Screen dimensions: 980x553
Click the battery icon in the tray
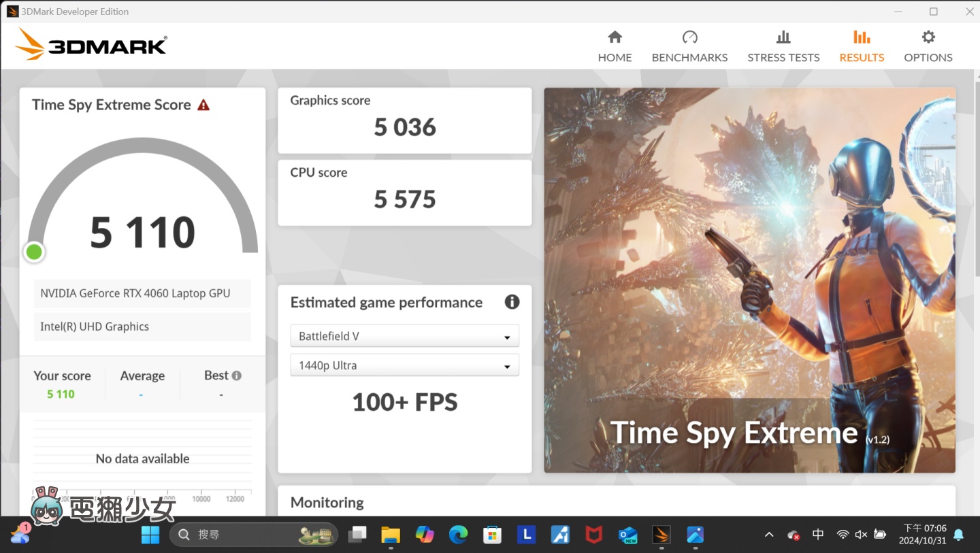[x=879, y=535]
